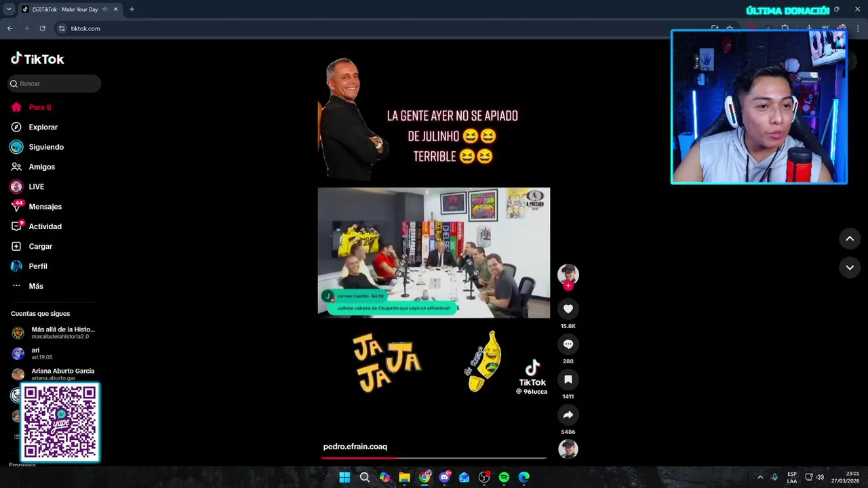Open the ESP LAA language switcher

point(792,477)
